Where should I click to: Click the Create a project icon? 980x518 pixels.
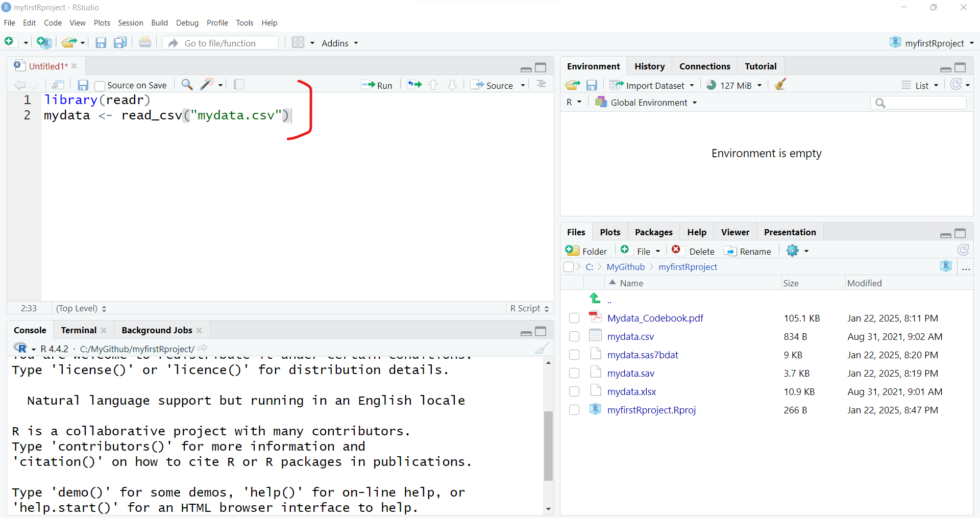44,42
